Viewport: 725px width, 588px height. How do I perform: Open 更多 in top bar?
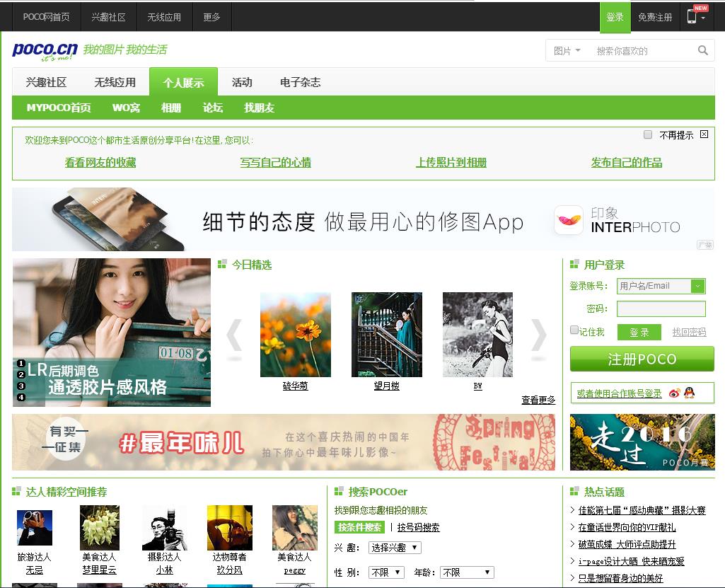point(211,17)
